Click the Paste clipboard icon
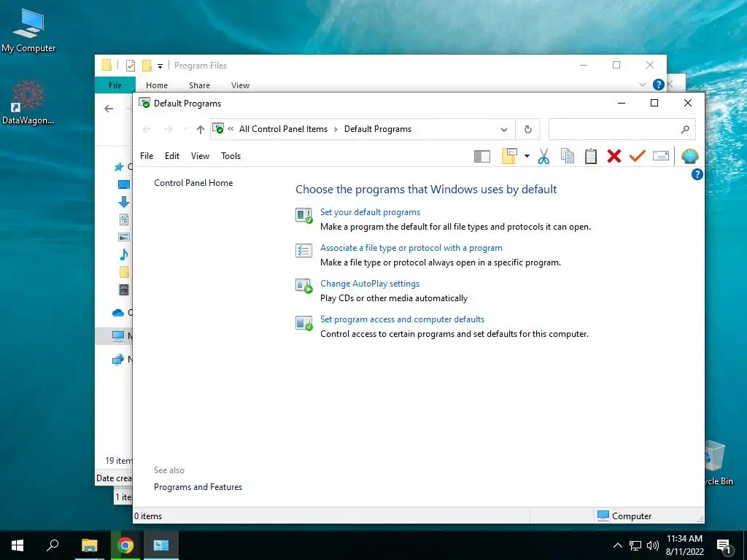 coord(591,156)
